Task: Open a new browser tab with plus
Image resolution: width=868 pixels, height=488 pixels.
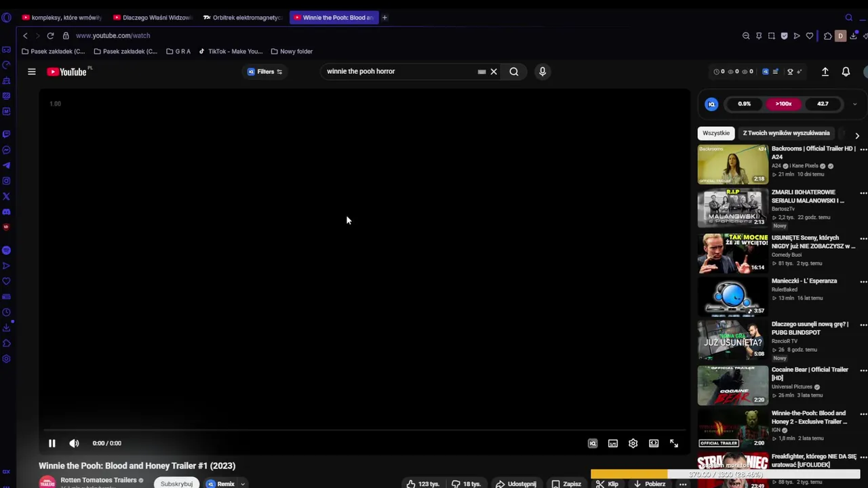Action: coord(384,18)
